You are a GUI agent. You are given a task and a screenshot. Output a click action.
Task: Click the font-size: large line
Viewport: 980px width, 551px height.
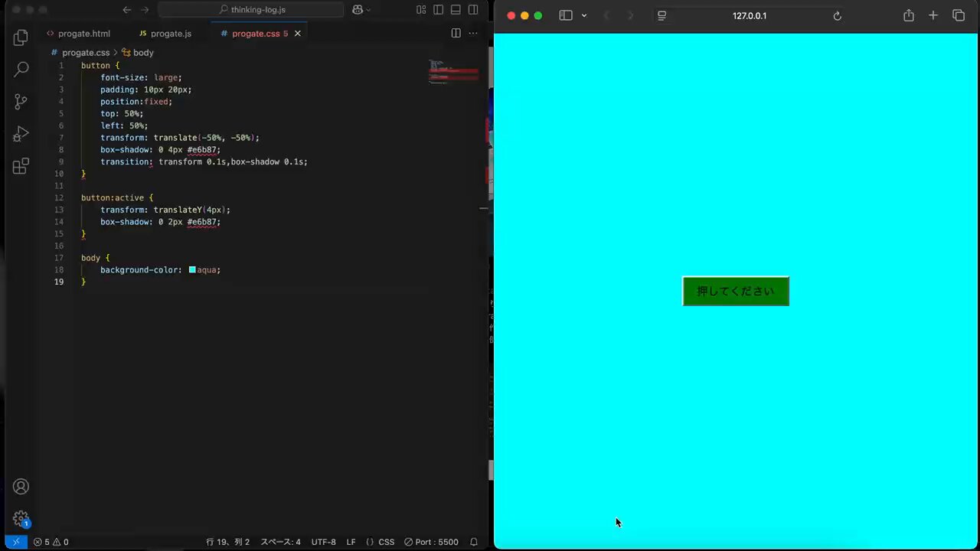(x=141, y=78)
